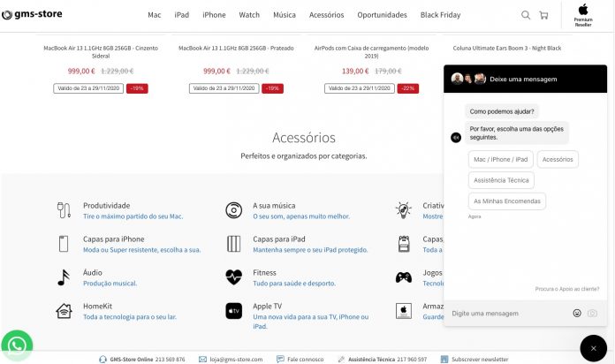
Task: Click the emoji picker in chat
Action: pyautogui.click(x=577, y=313)
